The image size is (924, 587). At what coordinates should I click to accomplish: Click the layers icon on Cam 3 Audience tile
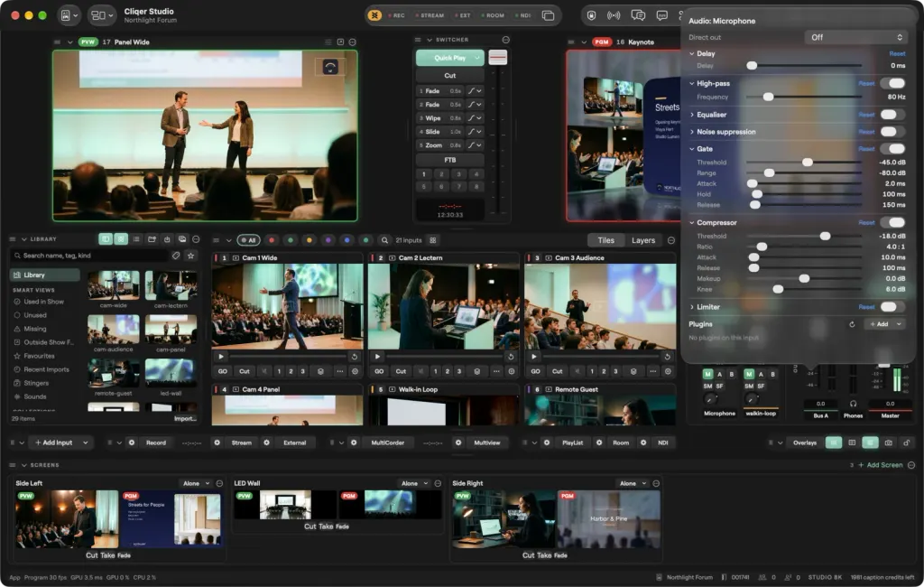click(633, 371)
